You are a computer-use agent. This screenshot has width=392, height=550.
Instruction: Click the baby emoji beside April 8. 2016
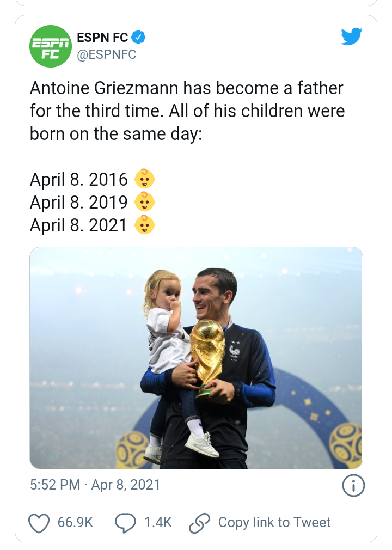pyautogui.click(x=145, y=179)
